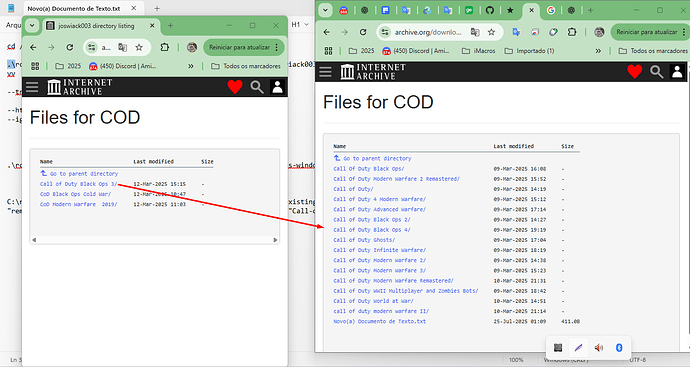Open apps grid icon in right bookmarks bar

[x=328, y=51]
